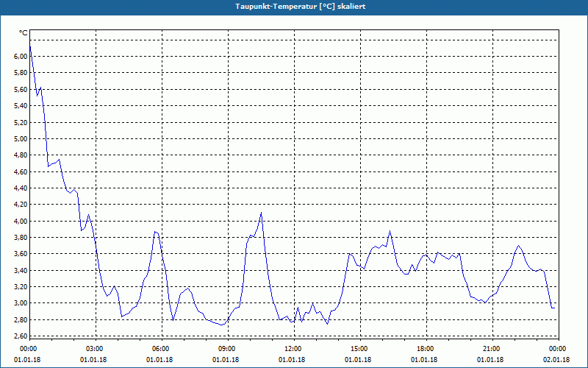Click the 00:00 time label dated 01.01.18
Image resolution: width=588 pixels, height=368 pixels.
coord(27,349)
